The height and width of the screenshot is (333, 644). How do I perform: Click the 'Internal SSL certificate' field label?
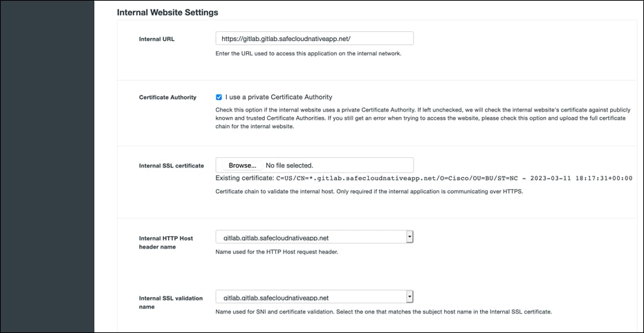click(x=172, y=166)
